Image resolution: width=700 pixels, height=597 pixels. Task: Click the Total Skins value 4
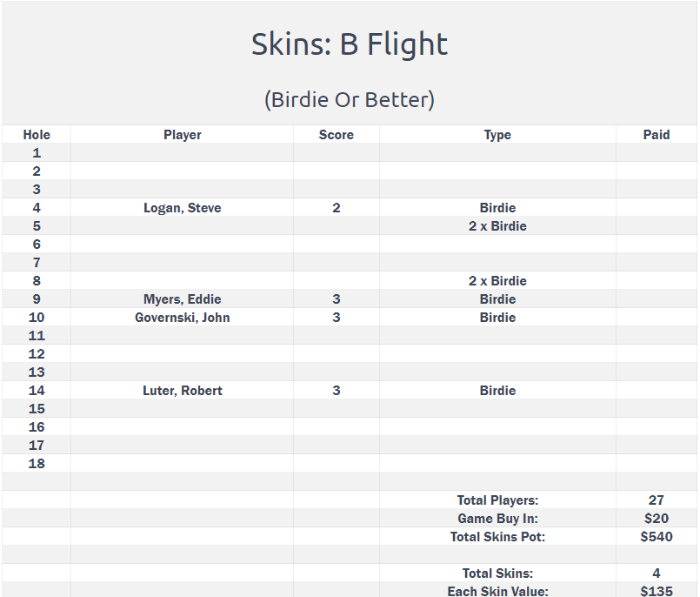[x=657, y=573]
